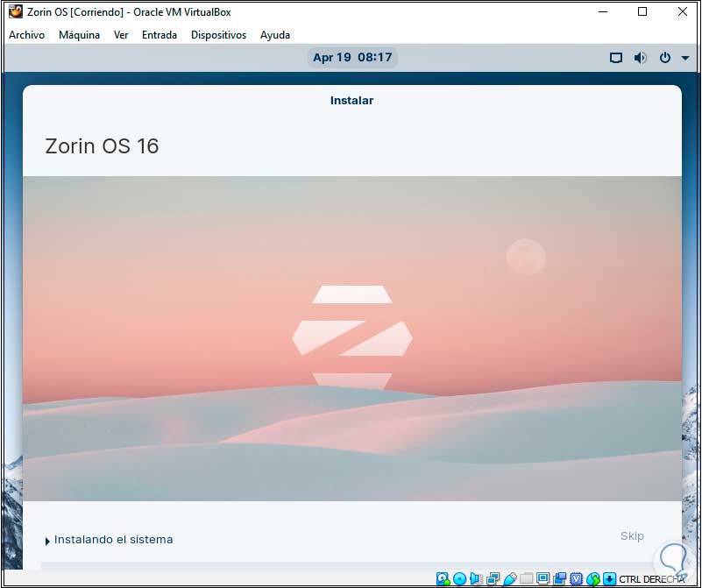This screenshot has height=588, width=702.
Task: Click the Skip button
Action: [x=632, y=535]
